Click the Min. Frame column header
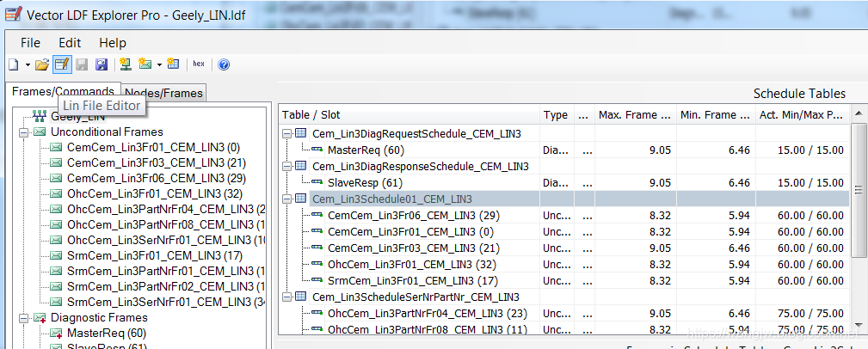Image resolution: width=868 pixels, height=349 pixels. [716, 115]
